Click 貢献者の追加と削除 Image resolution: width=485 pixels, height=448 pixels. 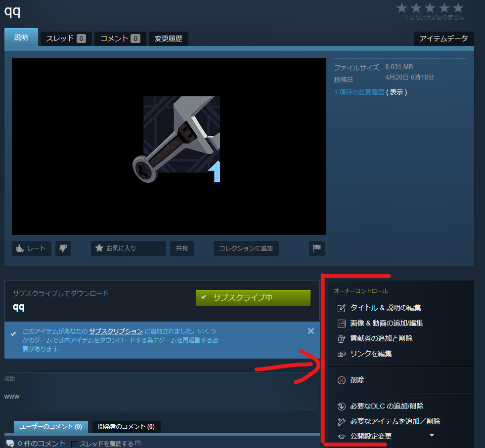point(381,339)
